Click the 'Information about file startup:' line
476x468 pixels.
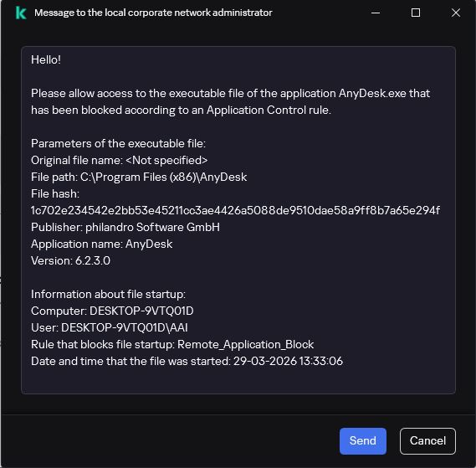pos(109,294)
